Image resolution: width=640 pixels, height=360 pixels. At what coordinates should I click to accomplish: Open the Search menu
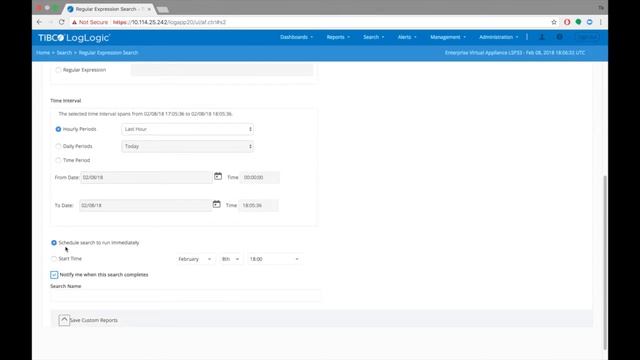(x=374, y=37)
